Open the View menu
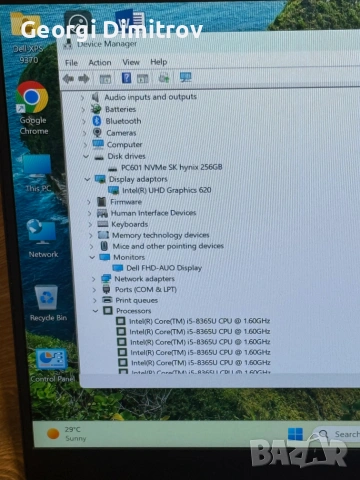The image size is (360, 480). (131, 62)
